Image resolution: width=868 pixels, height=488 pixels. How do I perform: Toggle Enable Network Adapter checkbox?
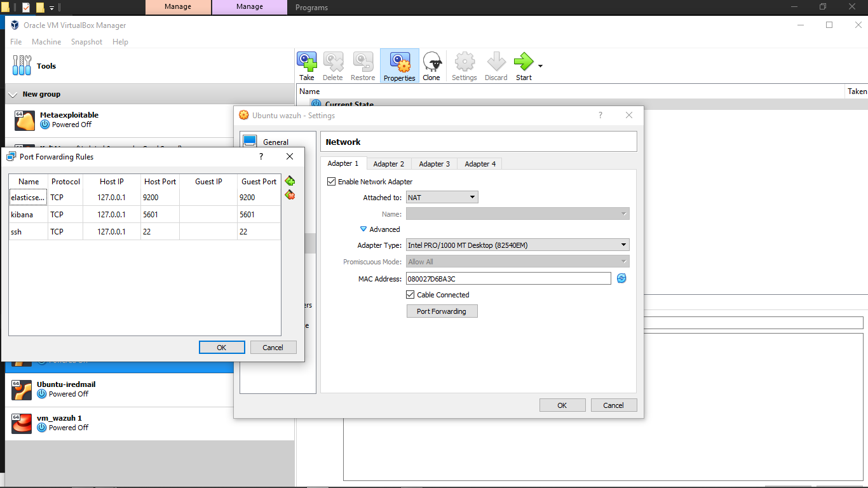pos(331,182)
